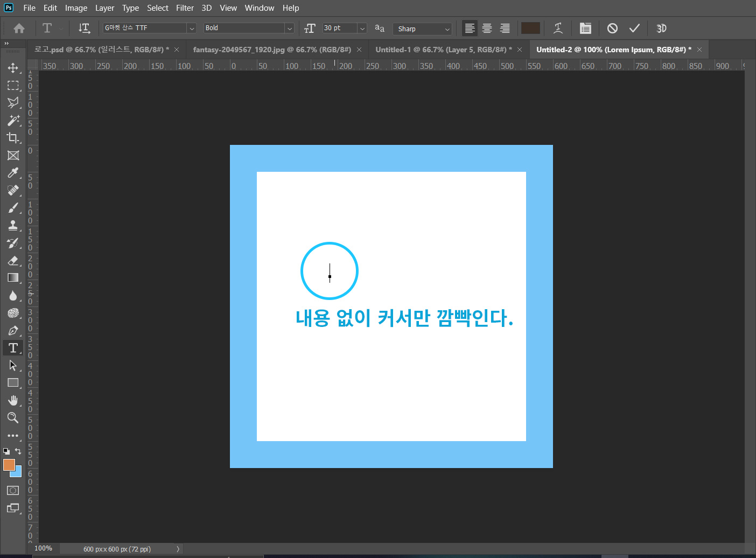Select the Gradient tool

click(x=13, y=278)
